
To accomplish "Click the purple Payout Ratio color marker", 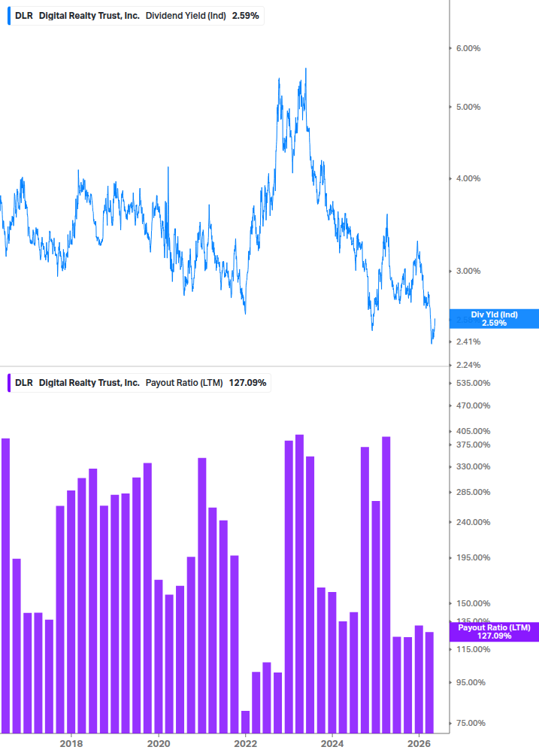I will click(9, 383).
